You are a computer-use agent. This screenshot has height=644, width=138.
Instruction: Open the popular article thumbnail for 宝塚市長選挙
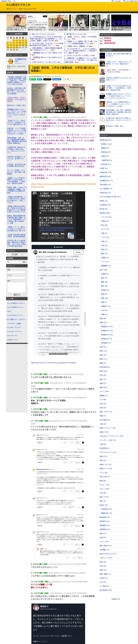[x=102, y=112]
